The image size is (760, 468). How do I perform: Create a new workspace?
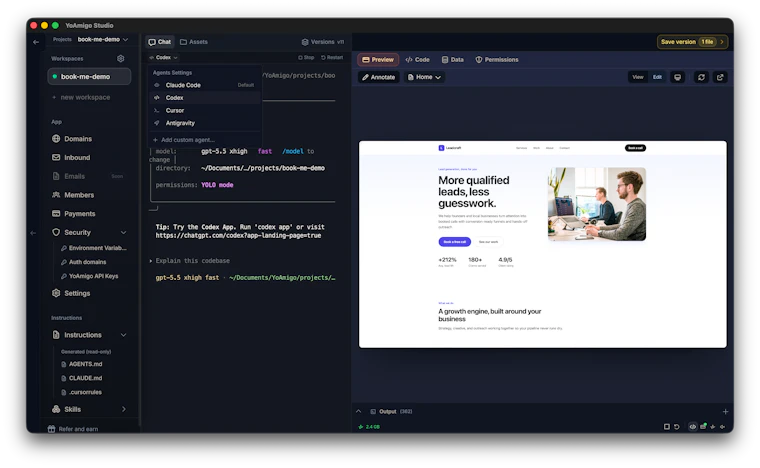point(81,97)
